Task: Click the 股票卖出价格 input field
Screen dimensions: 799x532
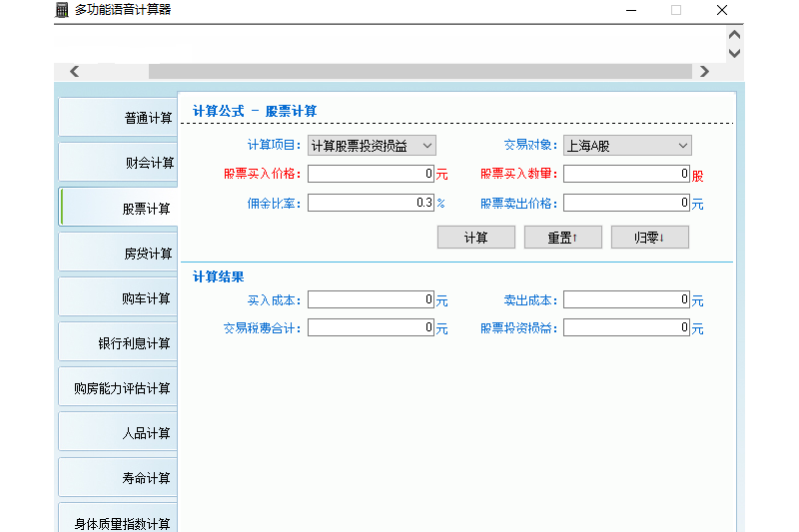Action: 626,203
